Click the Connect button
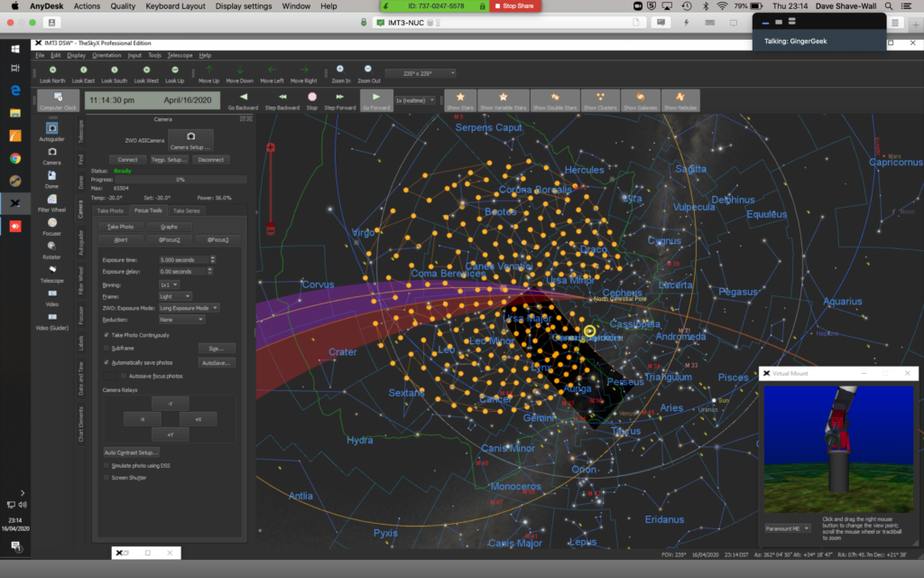The height and width of the screenshot is (578, 924). click(127, 160)
